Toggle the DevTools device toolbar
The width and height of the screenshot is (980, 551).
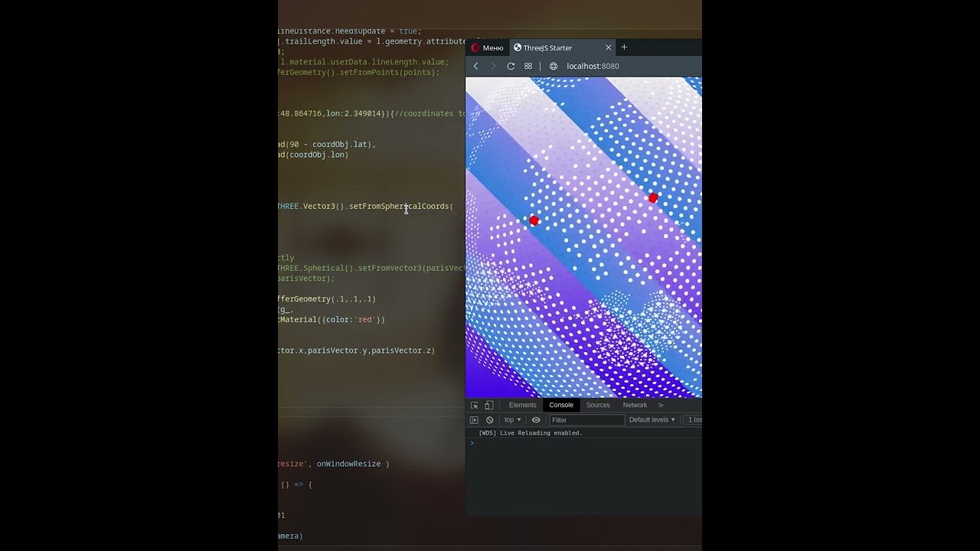point(489,405)
